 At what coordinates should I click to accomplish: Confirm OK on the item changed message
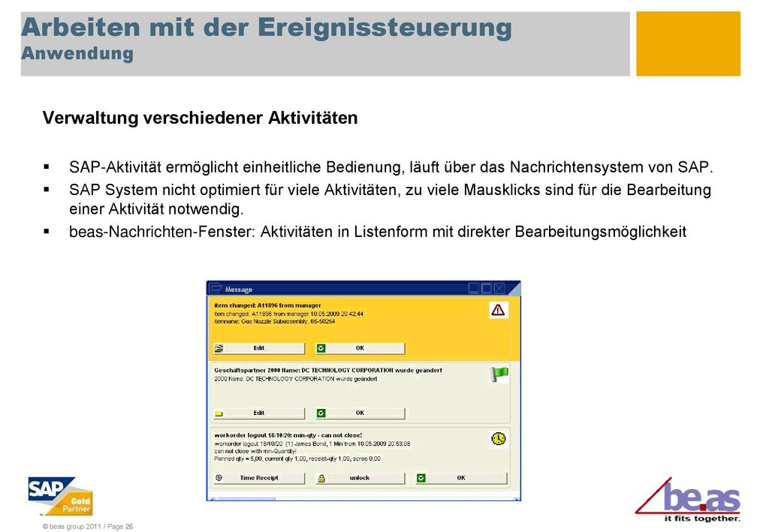(x=360, y=348)
